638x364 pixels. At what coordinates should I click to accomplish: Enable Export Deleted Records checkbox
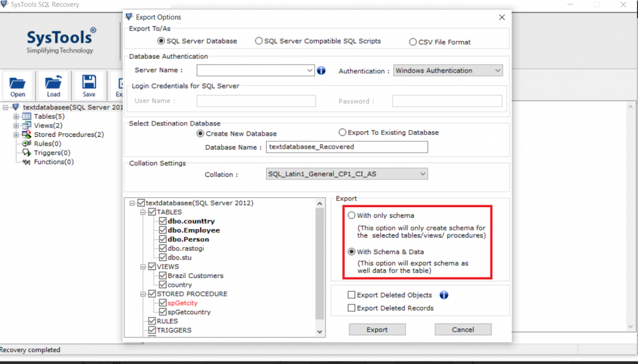click(351, 308)
